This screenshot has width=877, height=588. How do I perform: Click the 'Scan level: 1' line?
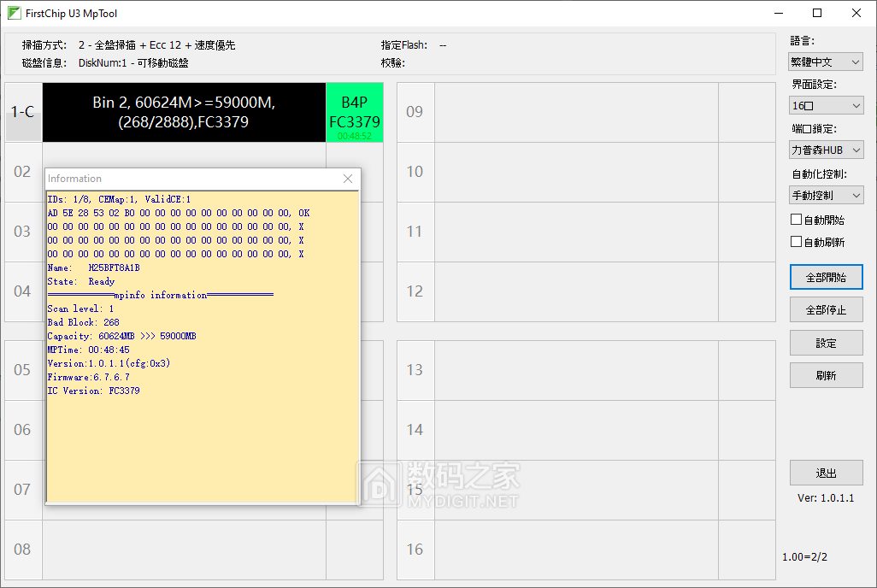click(x=80, y=309)
